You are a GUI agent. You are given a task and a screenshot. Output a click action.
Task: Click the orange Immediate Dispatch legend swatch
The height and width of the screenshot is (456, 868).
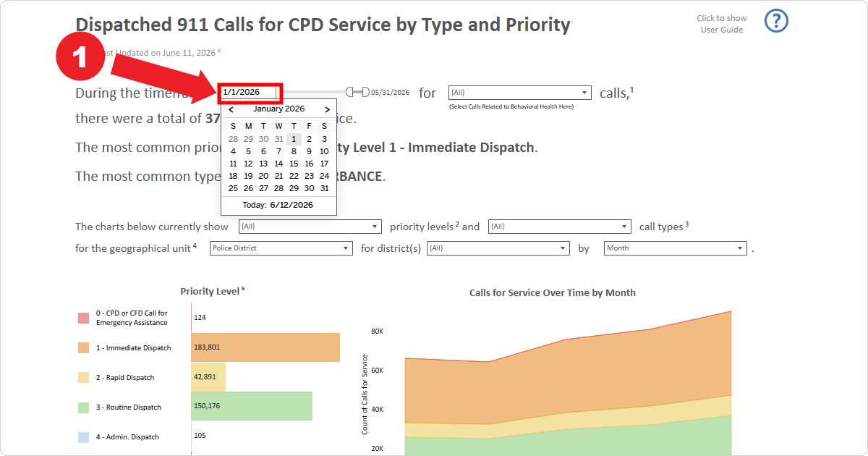pos(83,347)
